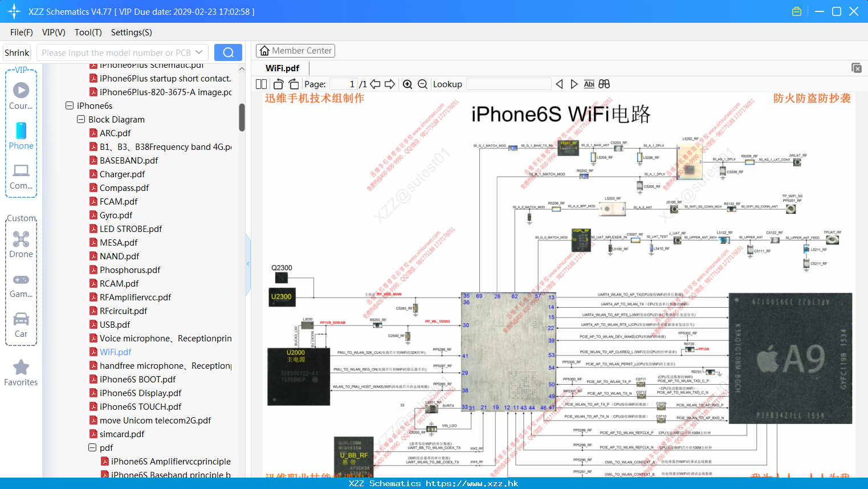Open USB.pdf
The height and width of the screenshot is (489, 868).
click(x=115, y=324)
